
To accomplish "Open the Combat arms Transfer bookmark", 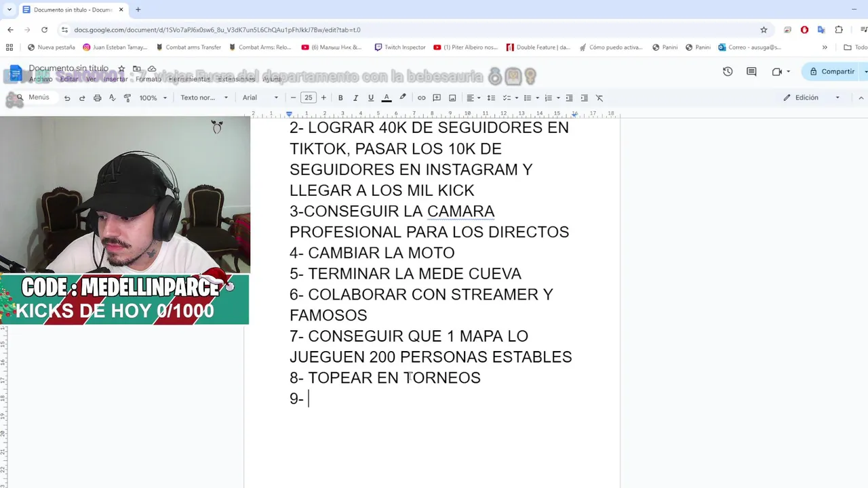I will click(188, 47).
